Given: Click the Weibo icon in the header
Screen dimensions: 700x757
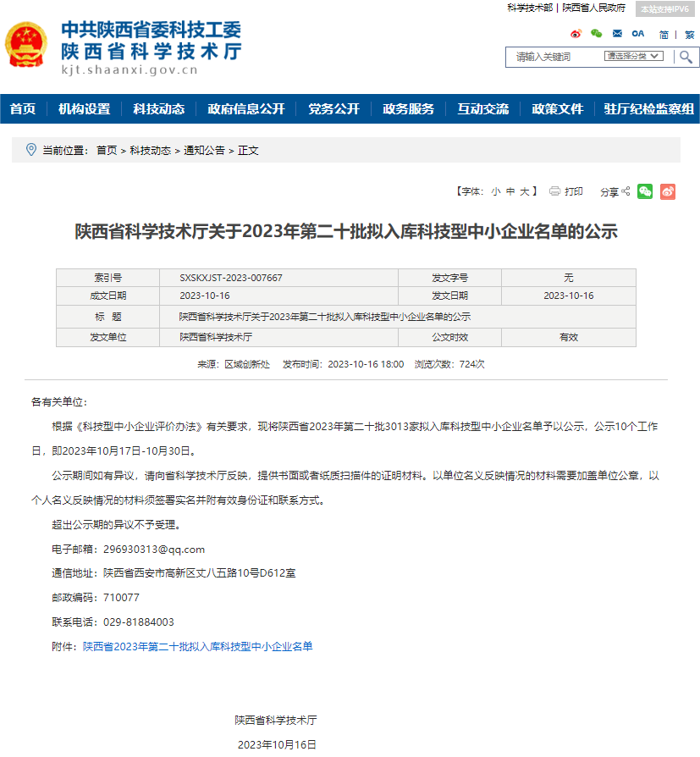Looking at the screenshot, I should coord(576,34).
